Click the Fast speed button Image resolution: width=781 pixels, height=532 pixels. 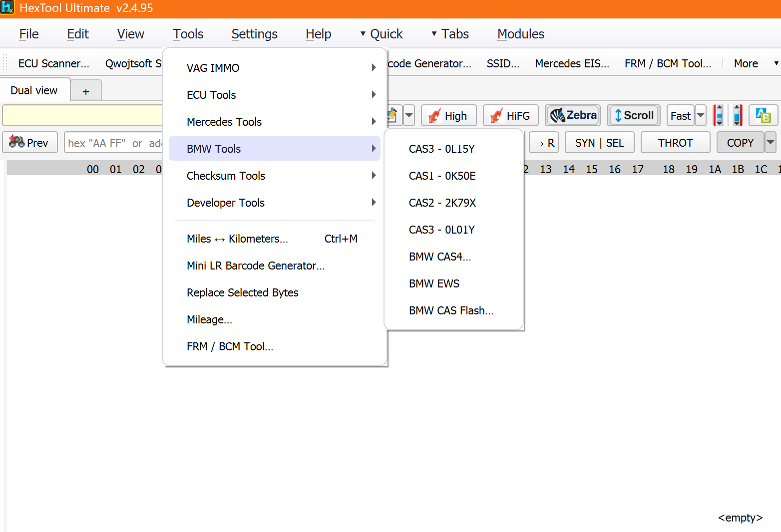681,115
